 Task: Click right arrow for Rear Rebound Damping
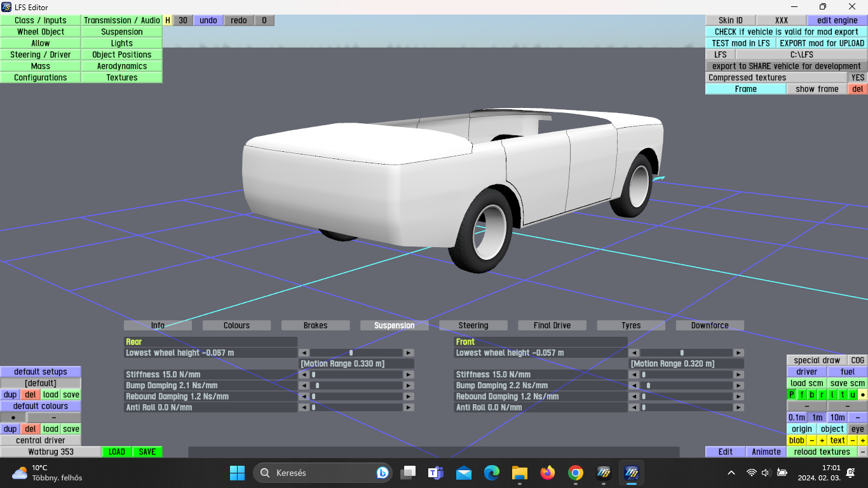tap(409, 396)
